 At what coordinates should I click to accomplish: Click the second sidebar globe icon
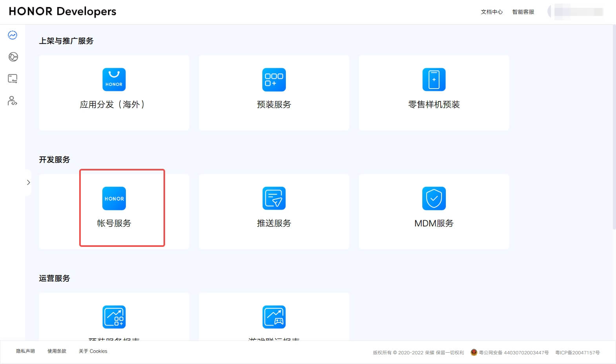pos(13,57)
